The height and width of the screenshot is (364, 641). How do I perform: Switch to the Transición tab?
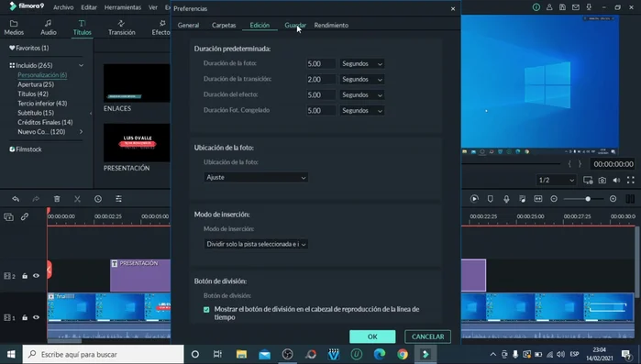[x=121, y=28]
